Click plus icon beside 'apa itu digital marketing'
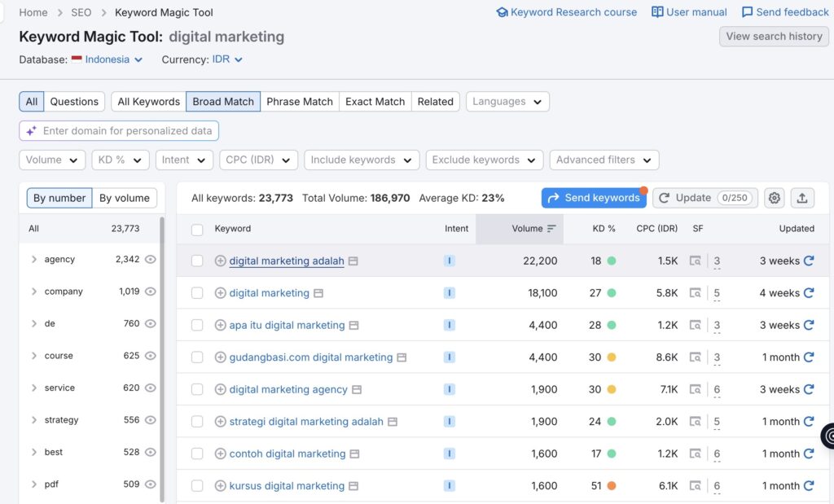 [220, 326]
